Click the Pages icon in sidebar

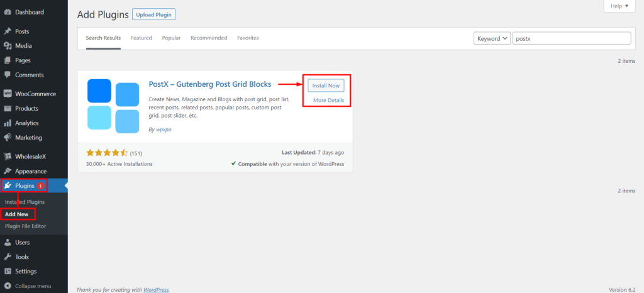[x=8, y=60]
